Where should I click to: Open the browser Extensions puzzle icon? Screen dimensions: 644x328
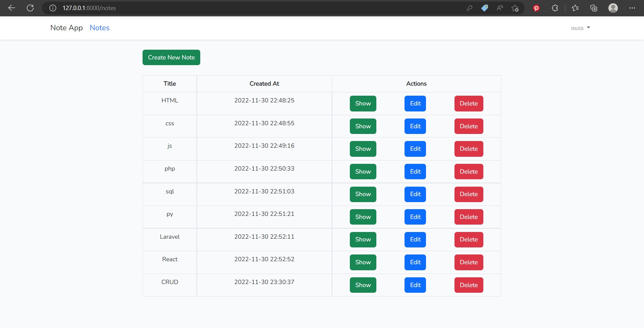pyautogui.click(x=554, y=8)
